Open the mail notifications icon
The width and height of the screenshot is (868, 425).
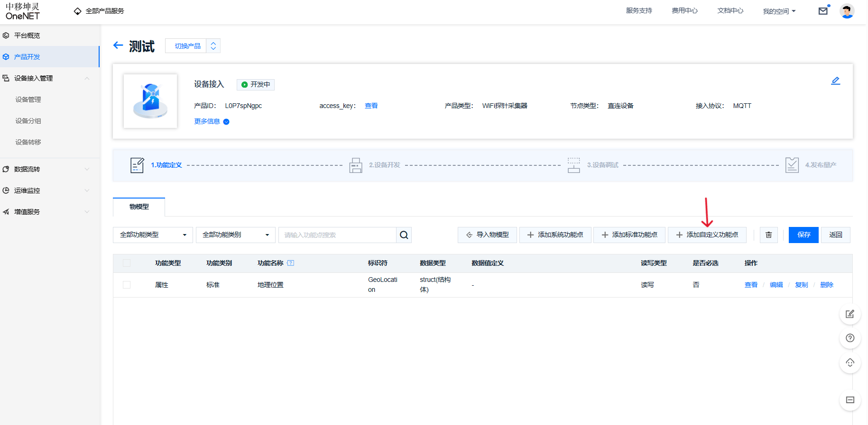tap(823, 11)
